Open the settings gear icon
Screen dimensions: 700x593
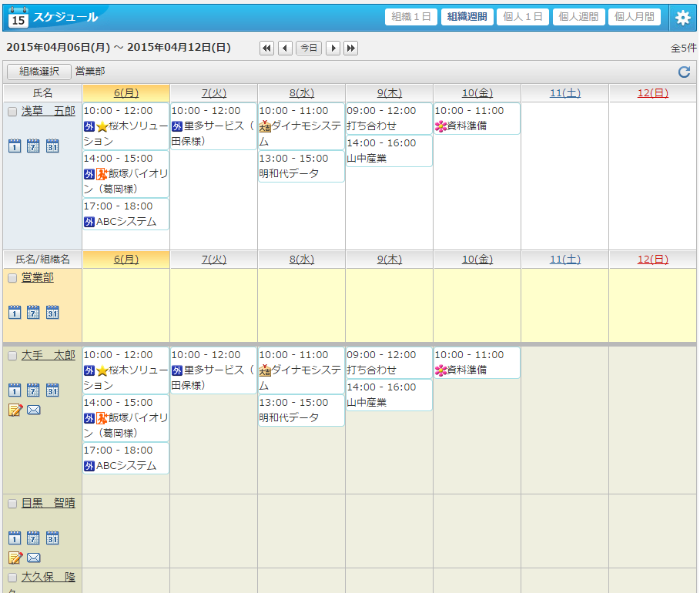point(682,18)
